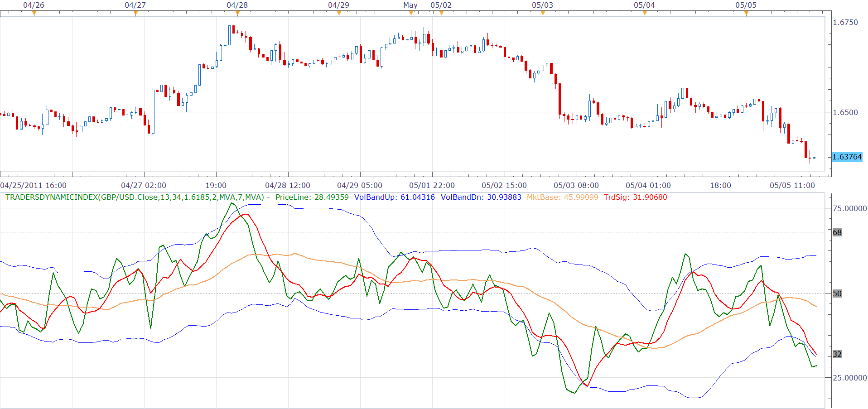Select the level 68 marker

coord(837,232)
